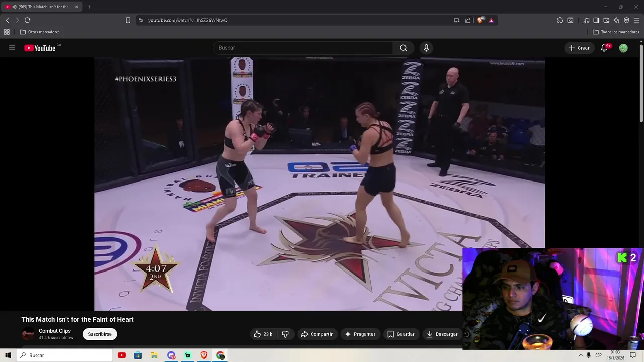Save the video with Guardar
Image resolution: width=644 pixels, height=362 pixels.
coord(400,334)
